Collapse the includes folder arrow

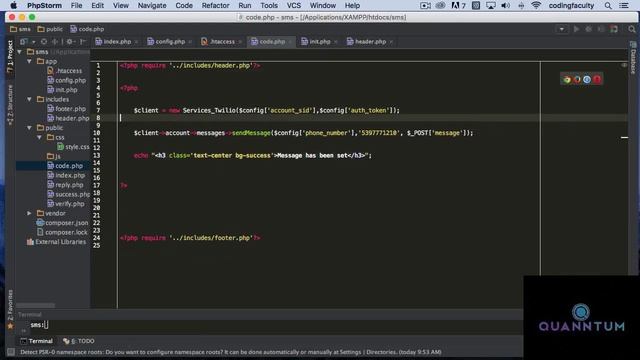click(29, 99)
